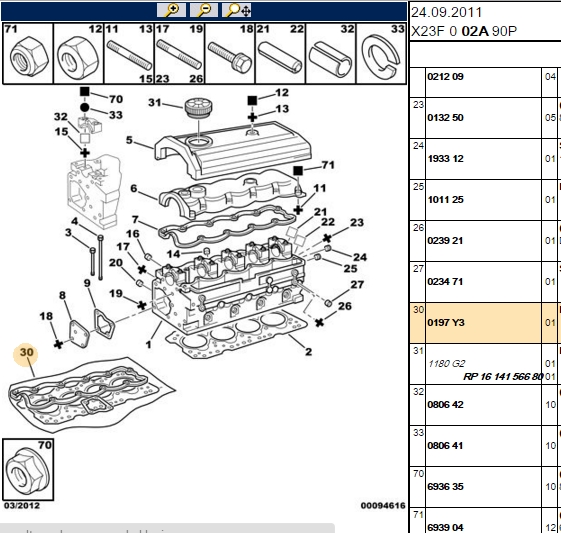Click callout number 2 head gasket
Viewport: 561px width, 533px height.
[x=308, y=352]
